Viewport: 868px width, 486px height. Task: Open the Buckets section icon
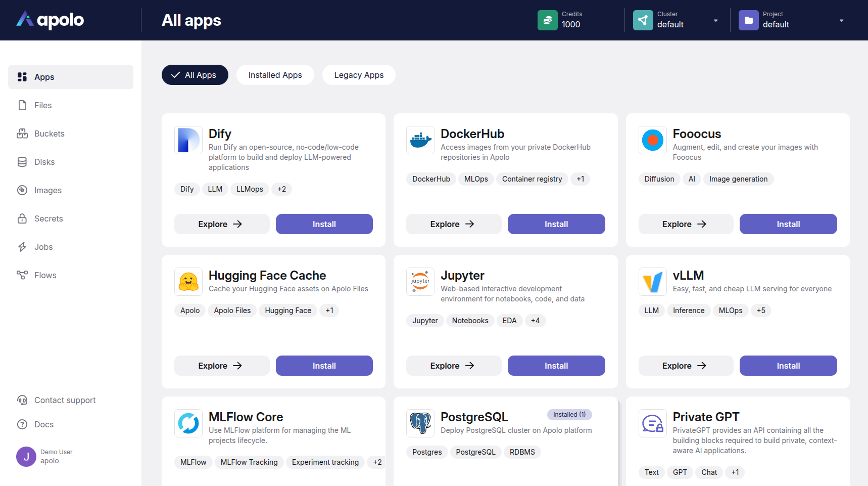tap(22, 134)
